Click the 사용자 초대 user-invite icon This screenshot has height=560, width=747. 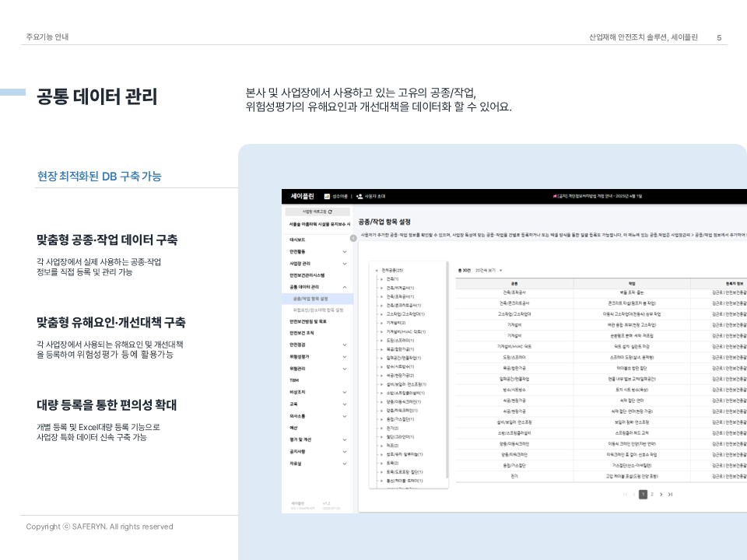(x=359, y=197)
